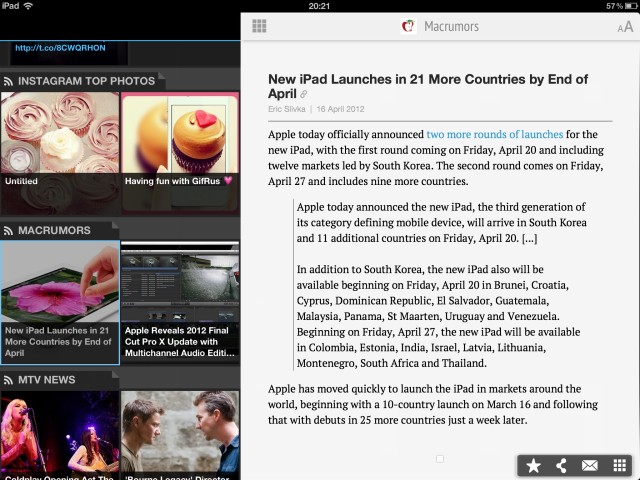This screenshot has width=640, height=480.
Task: Open the Macrumors section header in the sidebar
Action: 60,230
